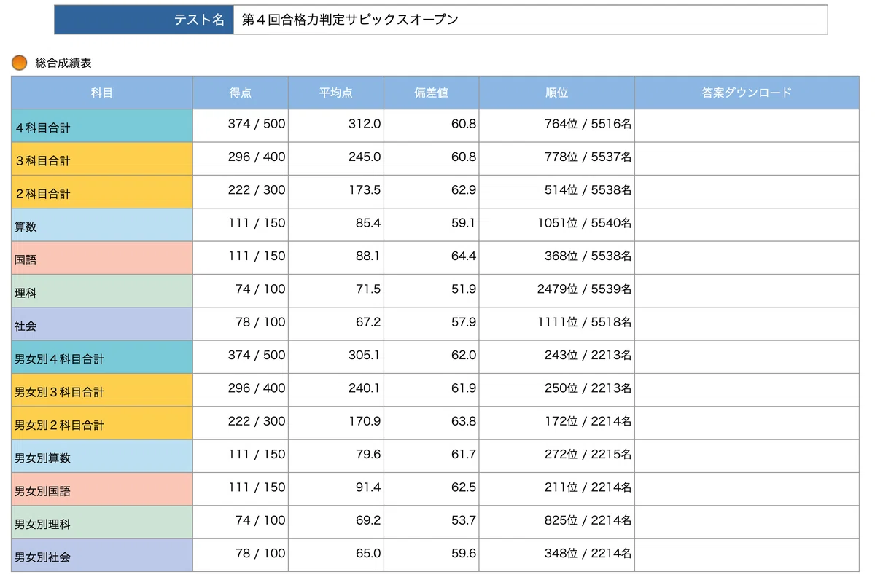Click the rank 272位 / 2215名
Image resolution: width=875 pixels, height=588 pixels.
pyautogui.click(x=588, y=454)
